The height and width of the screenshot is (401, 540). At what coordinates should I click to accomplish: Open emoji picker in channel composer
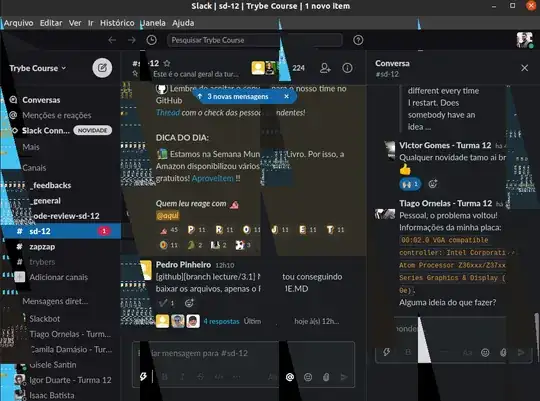pyautogui.click(x=308, y=377)
